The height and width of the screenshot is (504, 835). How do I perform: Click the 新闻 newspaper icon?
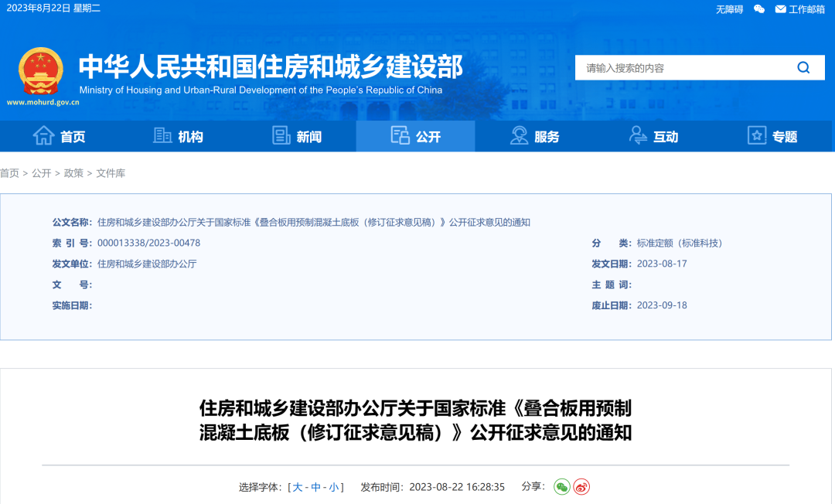[281, 136]
